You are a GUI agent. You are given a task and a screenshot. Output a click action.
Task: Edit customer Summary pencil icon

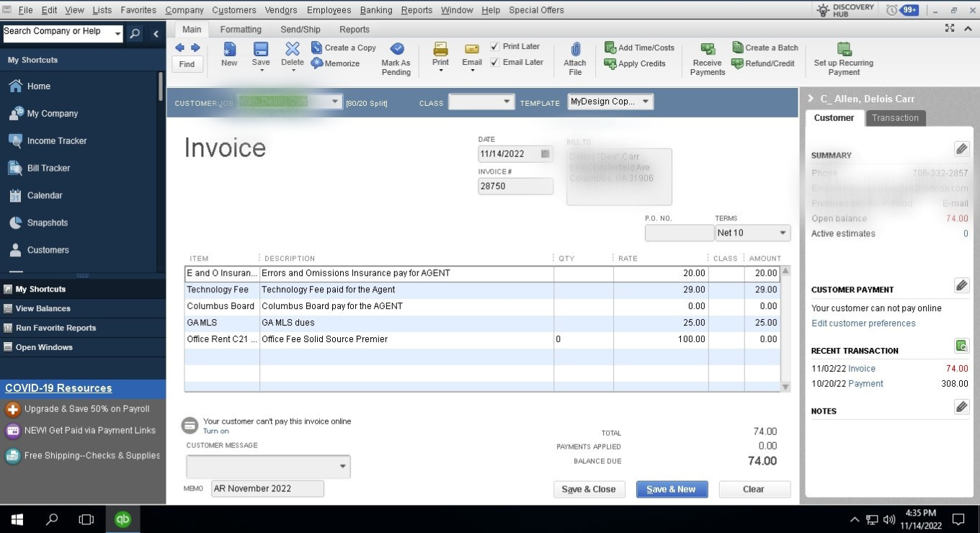tap(961, 149)
